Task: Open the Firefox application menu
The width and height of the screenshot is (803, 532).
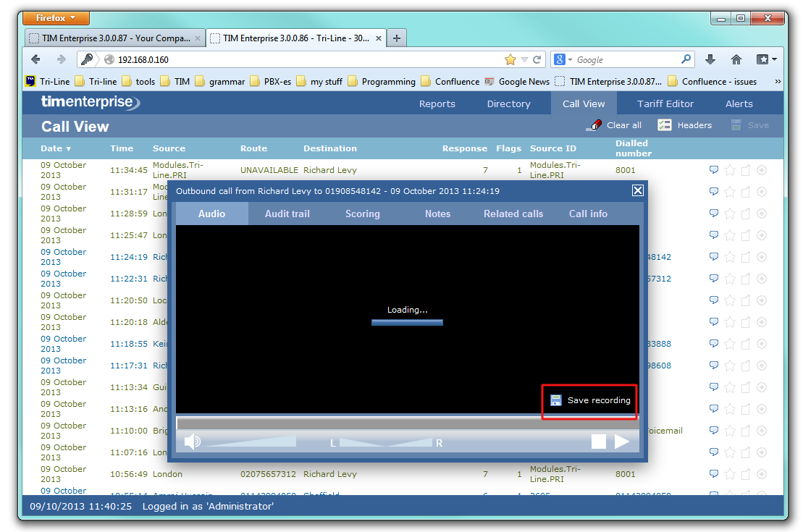Action: pos(56,18)
